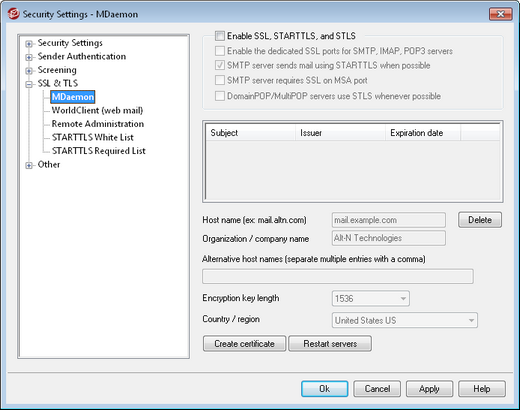Image resolution: width=520 pixels, height=410 pixels.
Task: Expand the Other tree node
Action: tap(29, 165)
